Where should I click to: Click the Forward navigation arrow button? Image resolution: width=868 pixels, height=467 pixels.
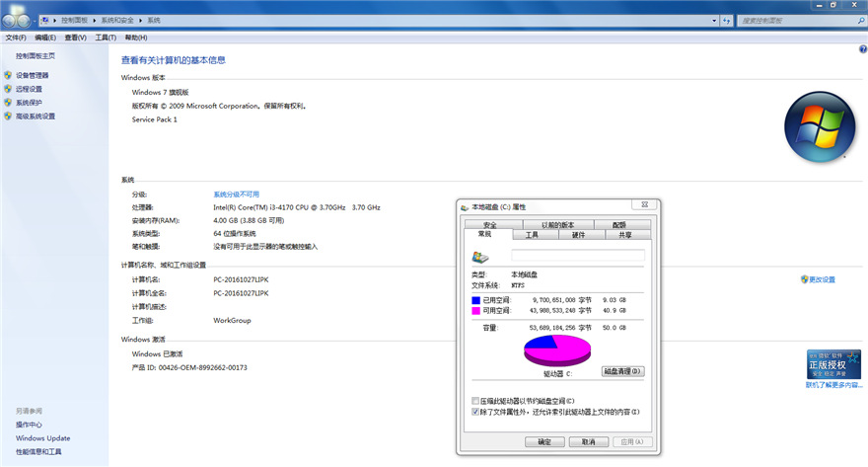click(x=24, y=21)
